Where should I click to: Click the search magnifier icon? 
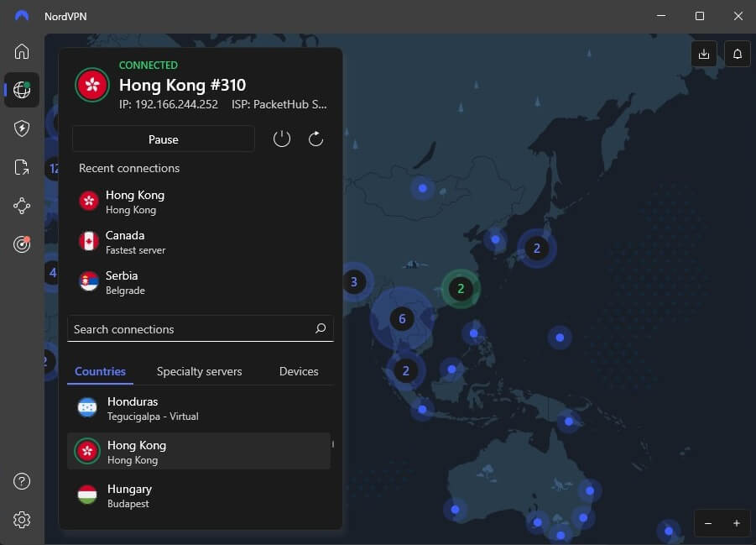click(321, 328)
